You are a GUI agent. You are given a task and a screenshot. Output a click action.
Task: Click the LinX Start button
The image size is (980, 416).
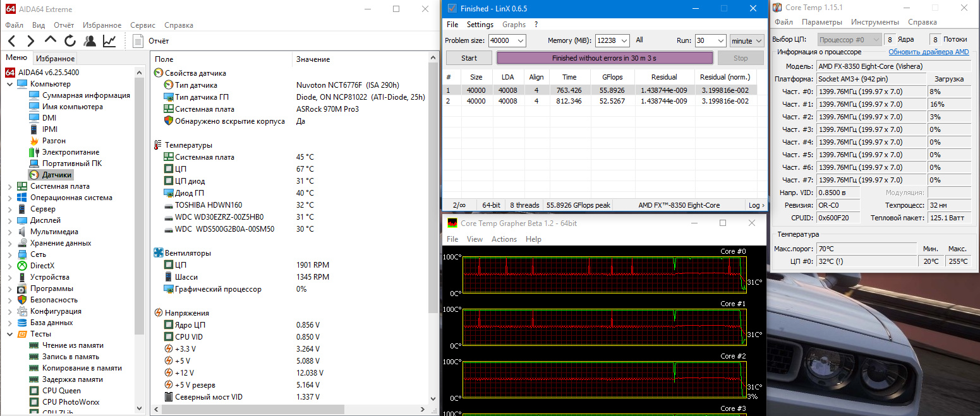pos(469,58)
